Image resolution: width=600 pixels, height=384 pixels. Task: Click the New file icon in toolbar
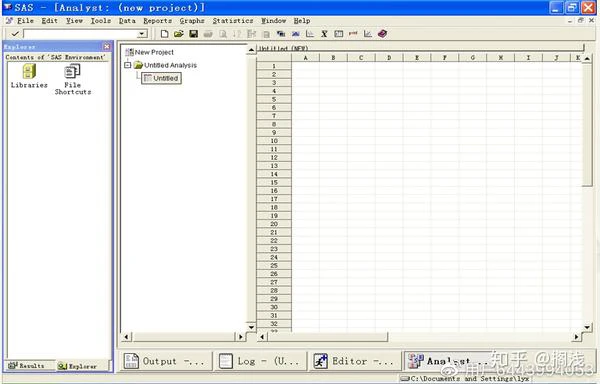tap(164, 34)
